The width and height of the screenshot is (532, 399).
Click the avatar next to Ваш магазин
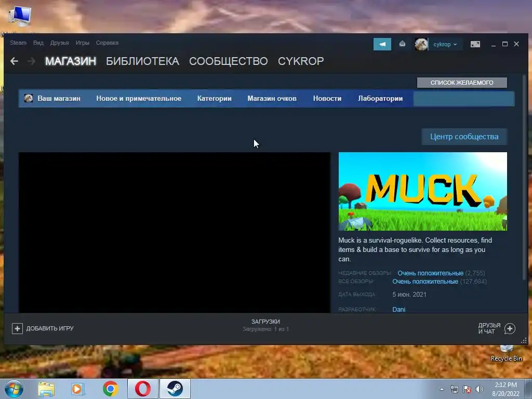pos(29,98)
